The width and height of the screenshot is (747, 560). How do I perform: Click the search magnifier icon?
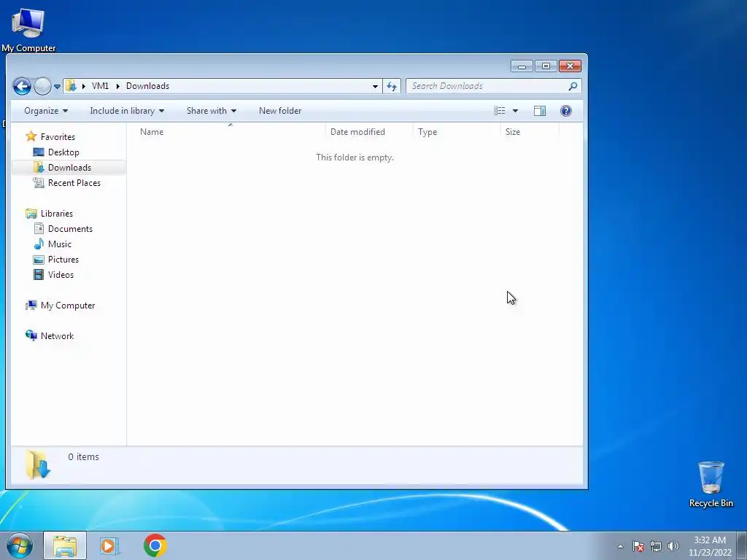click(573, 86)
